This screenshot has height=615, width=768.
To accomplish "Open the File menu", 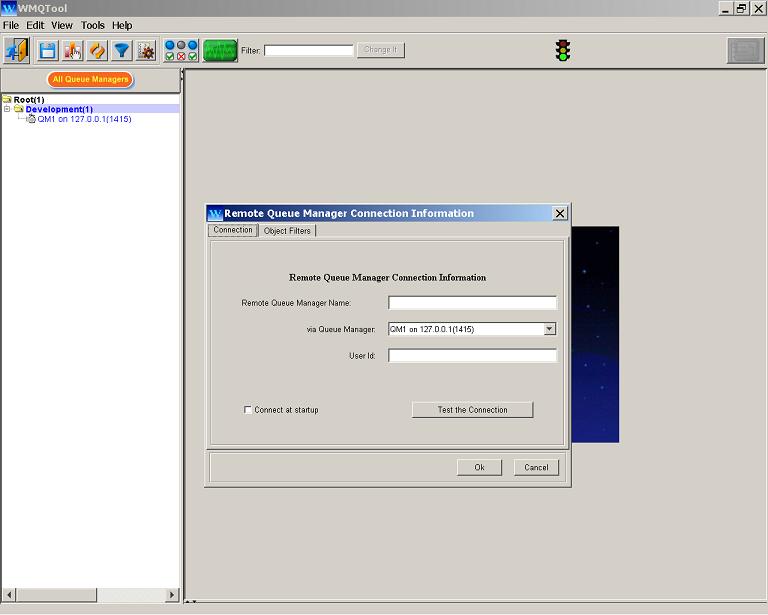I will tap(11, 25).
